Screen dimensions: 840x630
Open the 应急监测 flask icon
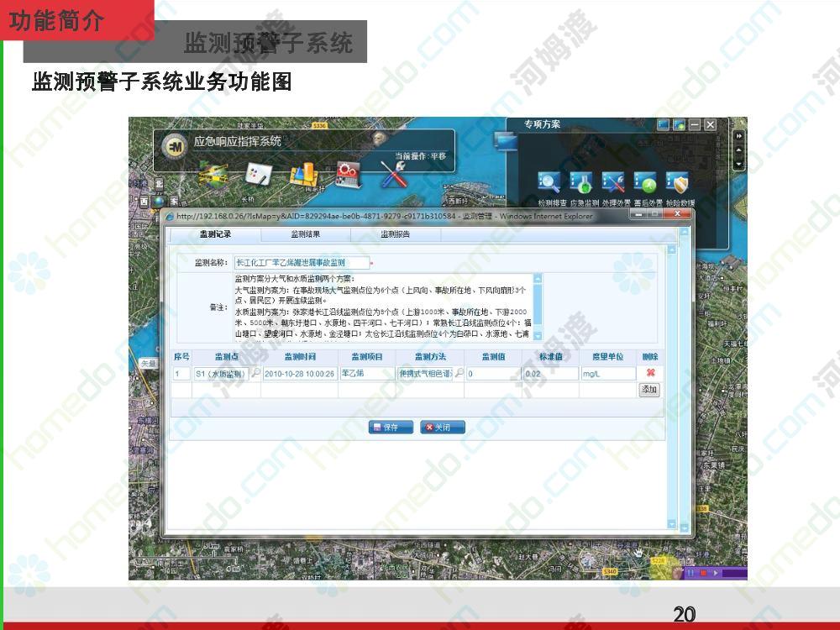click(581, 182)
